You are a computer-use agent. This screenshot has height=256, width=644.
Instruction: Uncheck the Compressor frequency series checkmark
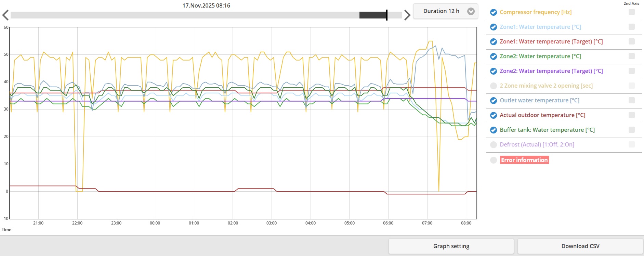pyautogui.click(x=493, y=12)
